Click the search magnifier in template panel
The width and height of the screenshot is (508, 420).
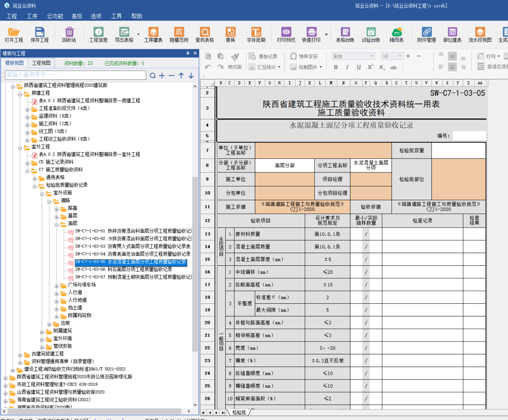pyautogui.click(x=153, y=75)
